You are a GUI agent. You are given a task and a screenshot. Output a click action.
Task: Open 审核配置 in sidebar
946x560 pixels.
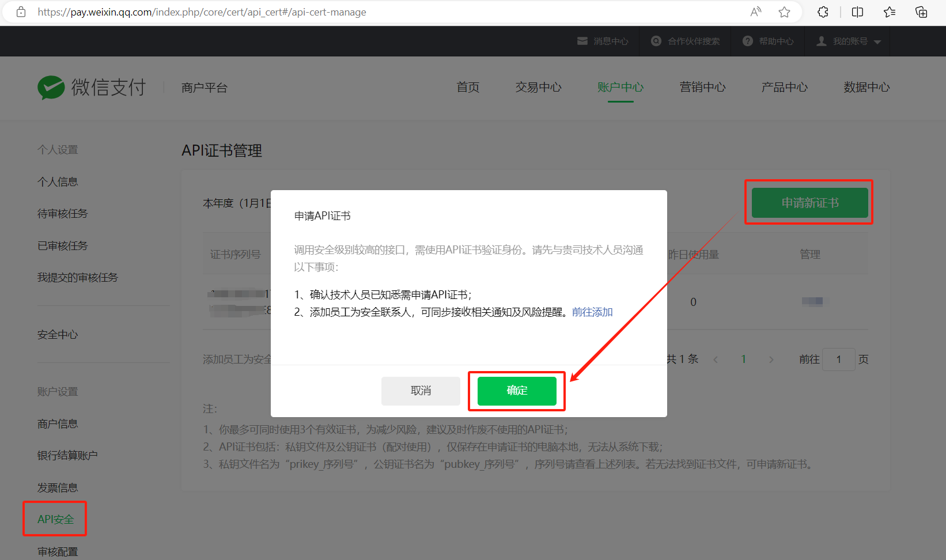58,551
